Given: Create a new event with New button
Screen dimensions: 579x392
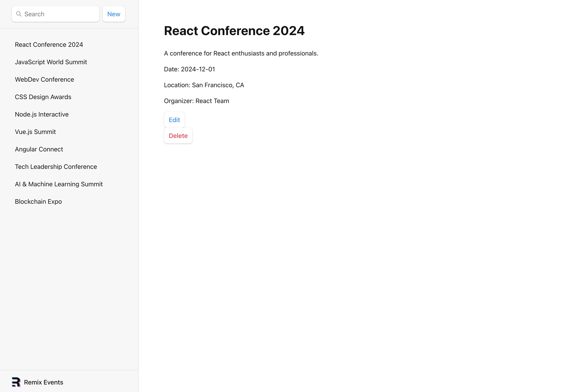Looking at the screenshot, I should click(114, 14).
